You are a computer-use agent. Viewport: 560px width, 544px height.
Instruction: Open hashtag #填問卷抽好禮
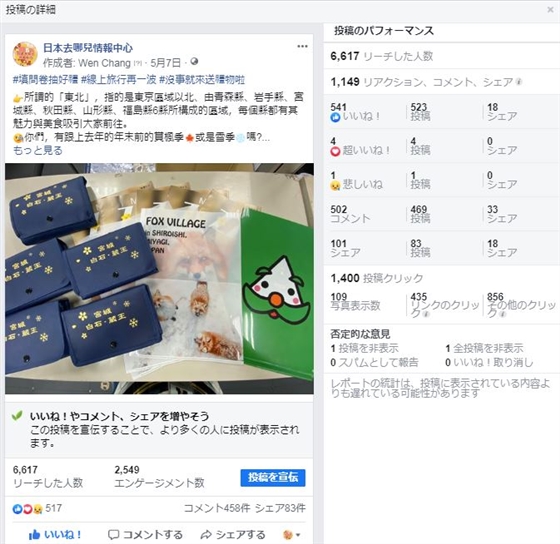(45, 80)
